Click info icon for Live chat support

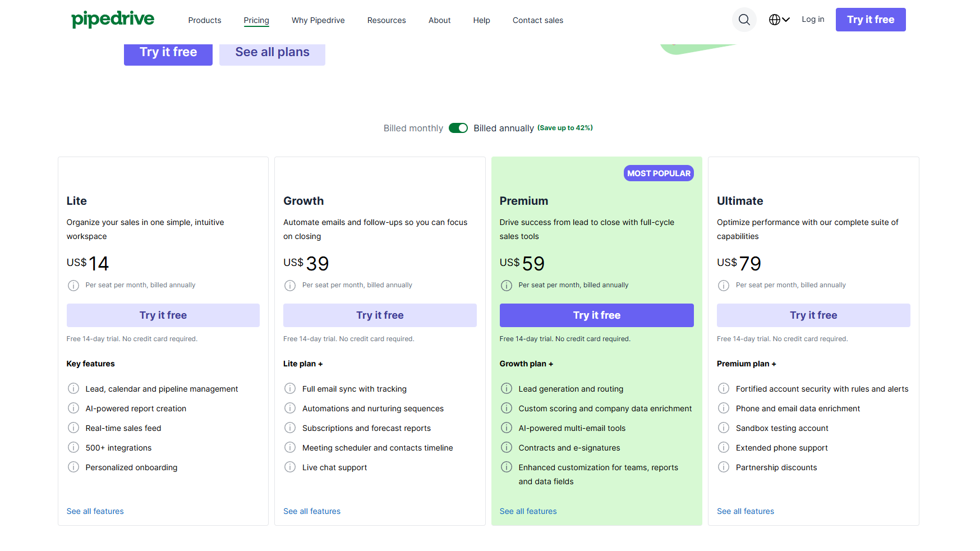tap(290, 467)
